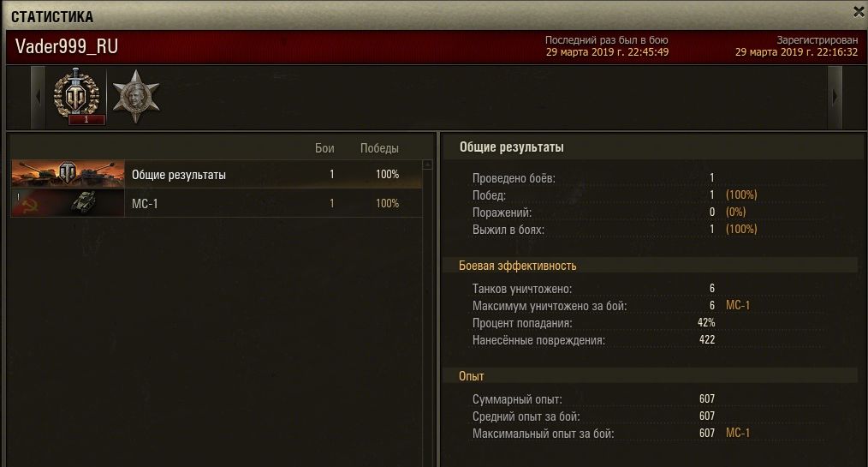Image resolution: width=868 pixels, height=467 pixels.
Task: Click the Опыт section header
Action: pyautogui.click(x=471, y=376)
